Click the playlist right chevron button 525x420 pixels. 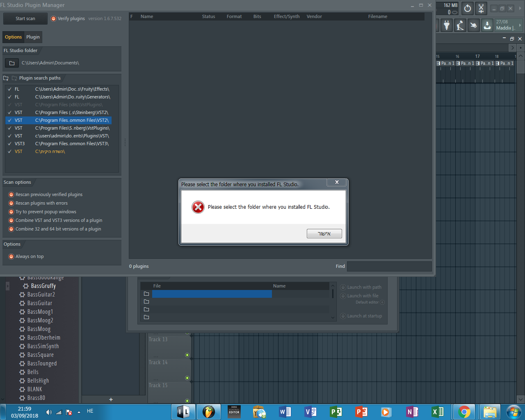512,48
